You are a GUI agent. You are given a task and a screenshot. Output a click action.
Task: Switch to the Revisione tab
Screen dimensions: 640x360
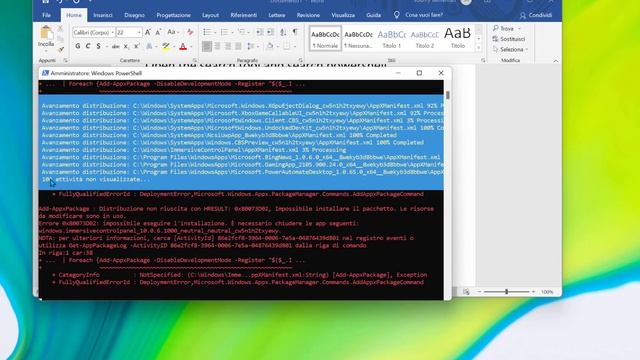[308, 15]
